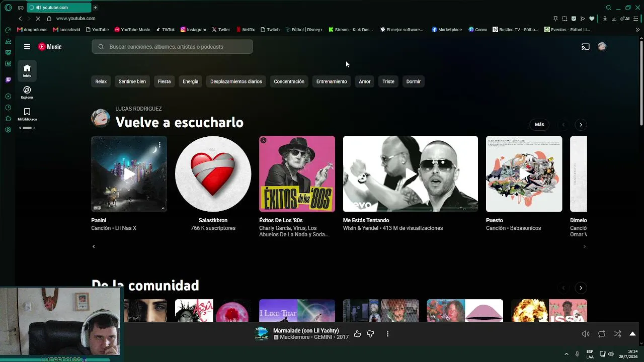The height and width of the screenshot is (362, 644).
Task: Select the Concentración mood chip
Action: [x=289, y=81]
